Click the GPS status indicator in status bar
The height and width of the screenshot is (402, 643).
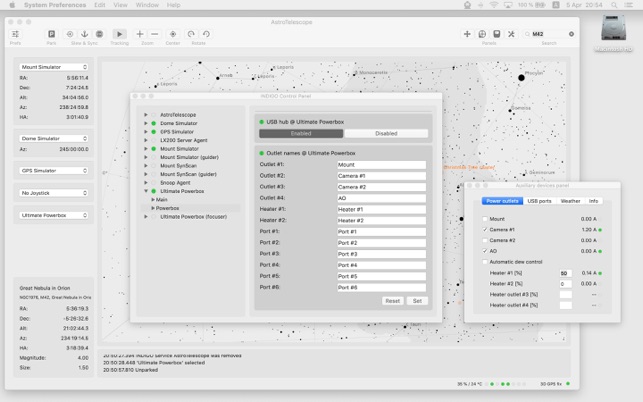pyautogui.click(x=568, y=384)
